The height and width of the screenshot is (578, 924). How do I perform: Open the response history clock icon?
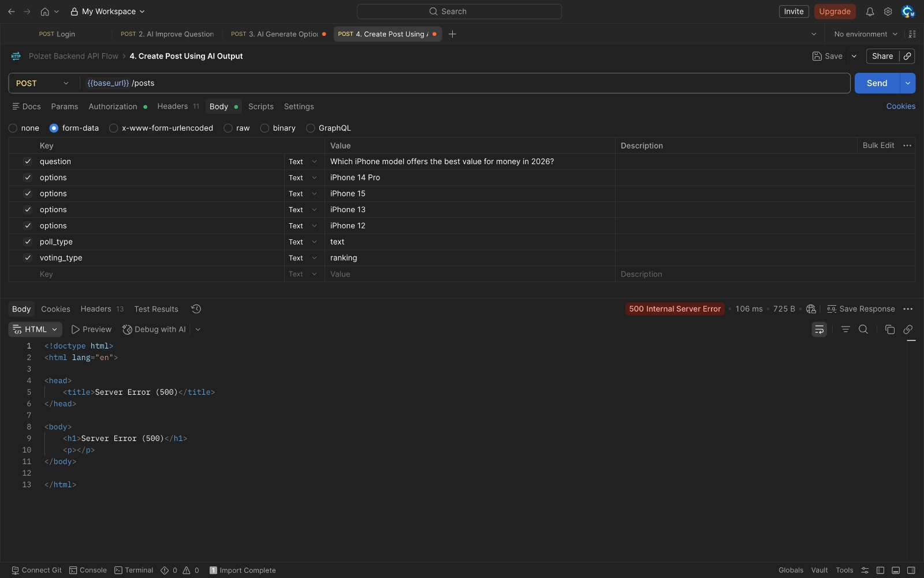click(196, 309)
